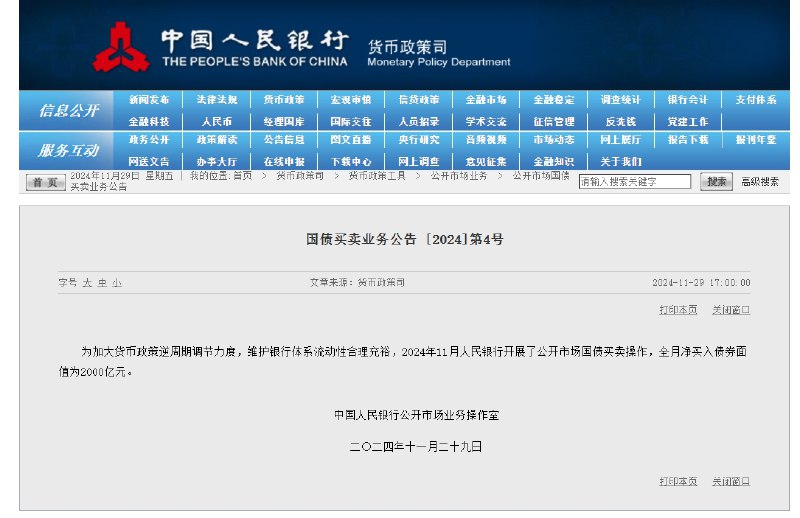The image size is (800, 518).
Task: Click upper 关闭窗口 link below the date
Action: [731, 310]
